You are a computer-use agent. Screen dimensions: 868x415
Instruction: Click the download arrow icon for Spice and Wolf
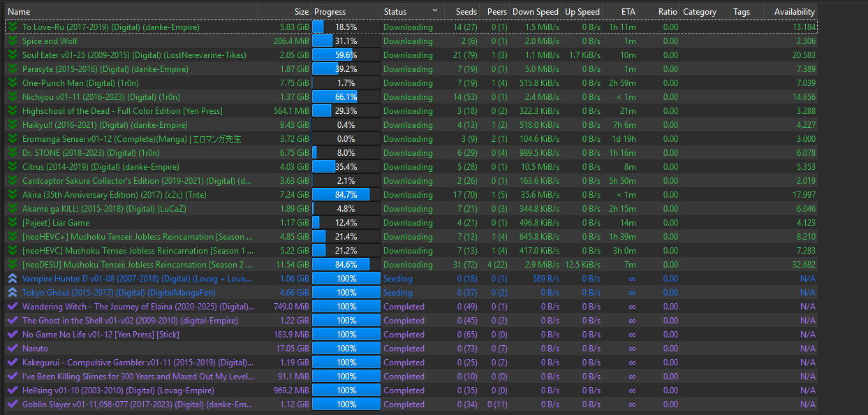12,41
